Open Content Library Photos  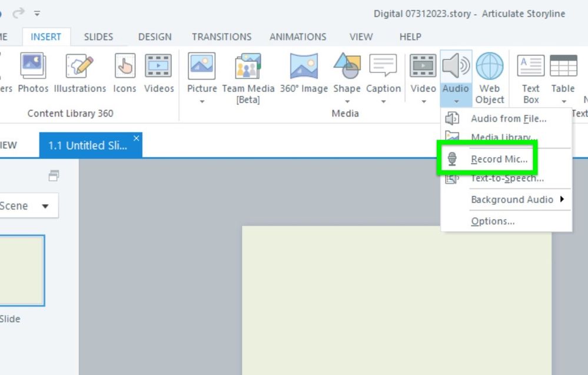33,73
